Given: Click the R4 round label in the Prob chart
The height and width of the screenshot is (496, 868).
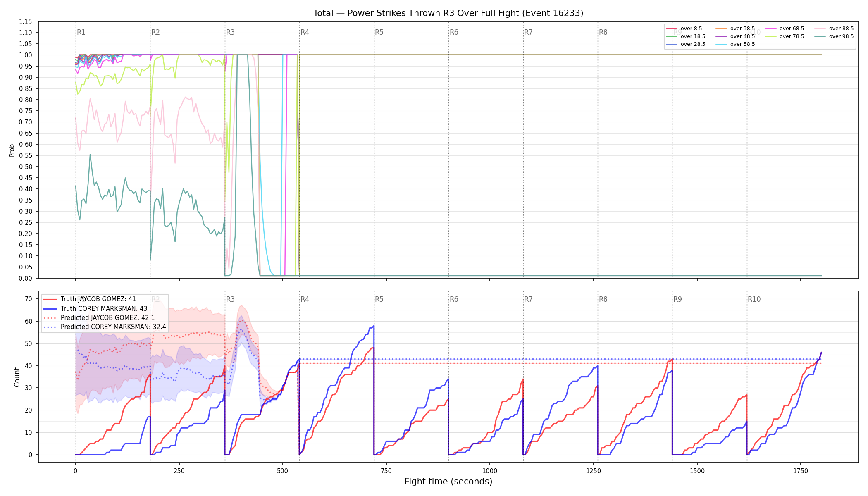Looking at the screenshot, I should pyautogui.click(x=305, y=32).
